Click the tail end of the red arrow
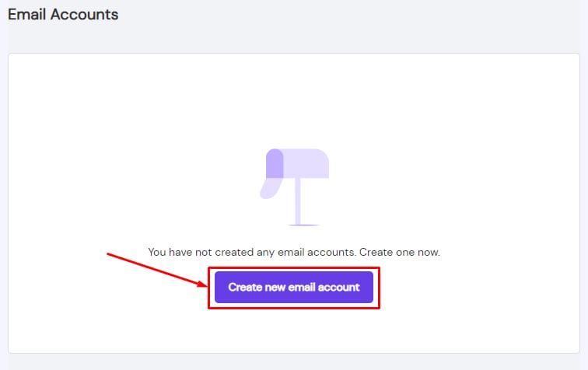Image resolution: width=588 pixels, height=370 pixels. (109, 254)
